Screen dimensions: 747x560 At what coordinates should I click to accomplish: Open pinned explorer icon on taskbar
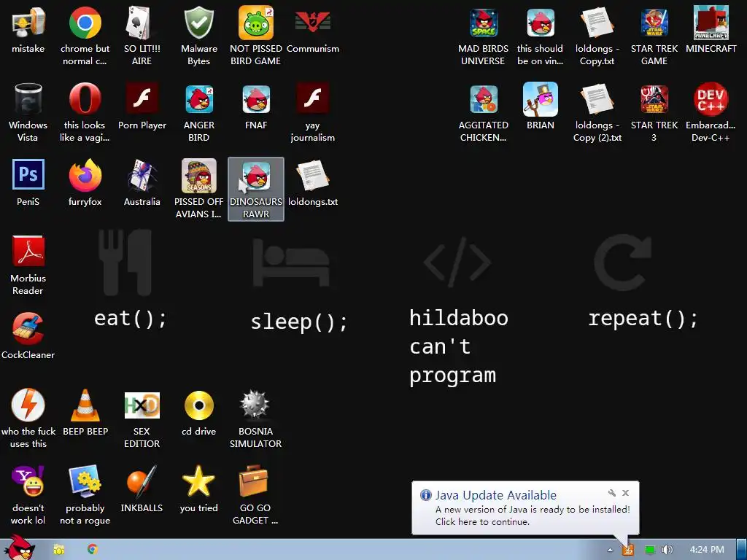click(58, 550)
